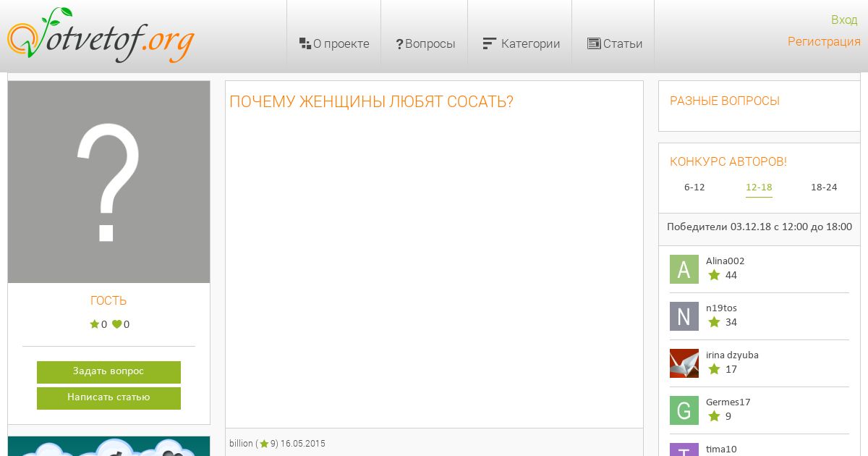Click the news icon beside «Статьи»
Viewport: 868px width, 456px height.
pyautogui.click(x=594, y=43)
